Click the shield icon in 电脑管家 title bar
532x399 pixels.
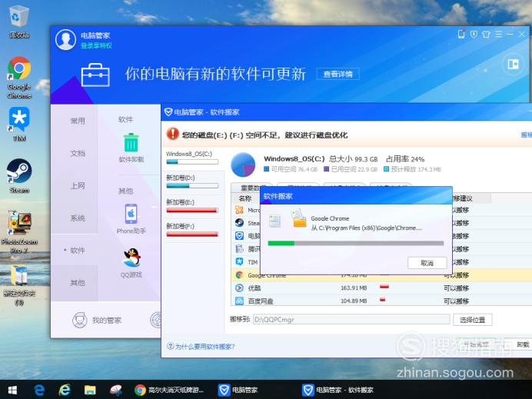point(474,34)
